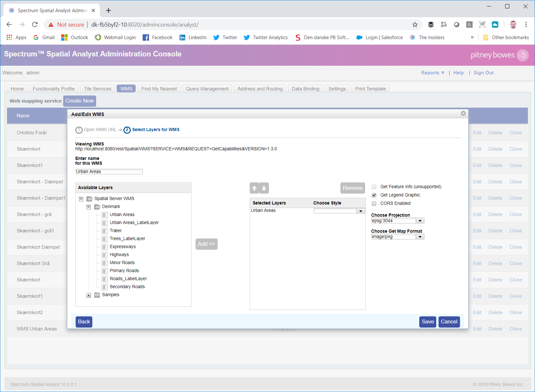This screenshot has width=535, height=392.
Task: Go back in browser history
Action: click(9, 25)
